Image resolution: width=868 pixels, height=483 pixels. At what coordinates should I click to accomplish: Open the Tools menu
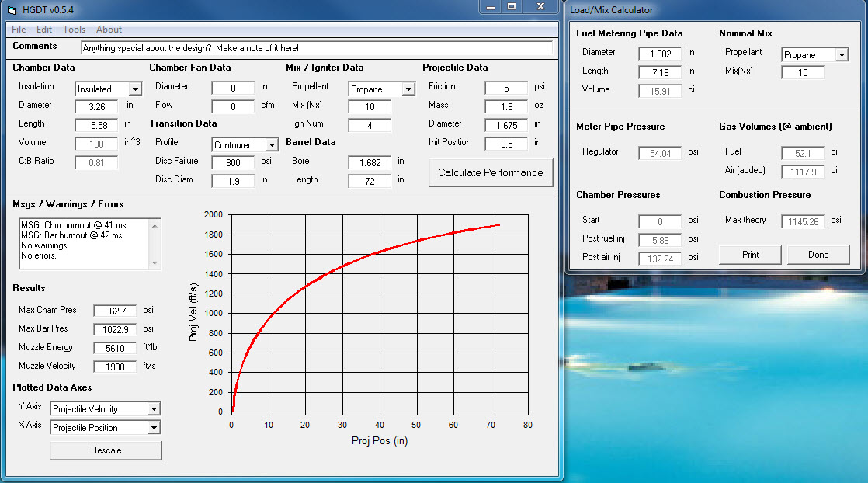[75, 30]
